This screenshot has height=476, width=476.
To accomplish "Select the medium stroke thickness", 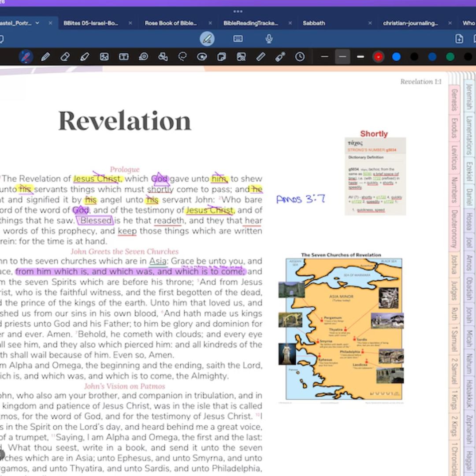I will click(342, 57).
